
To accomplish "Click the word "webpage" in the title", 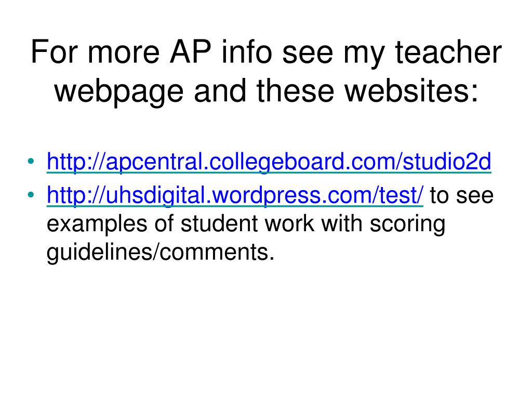I will (x=119, y=91).
